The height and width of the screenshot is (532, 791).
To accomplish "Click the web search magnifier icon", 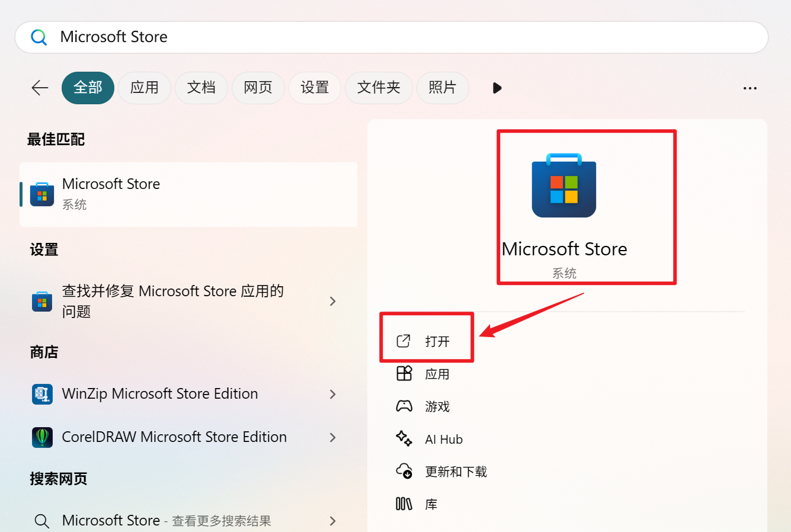I will (41, 521).
